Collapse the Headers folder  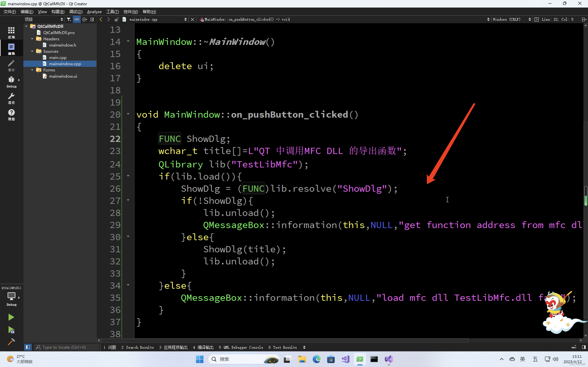32,39
